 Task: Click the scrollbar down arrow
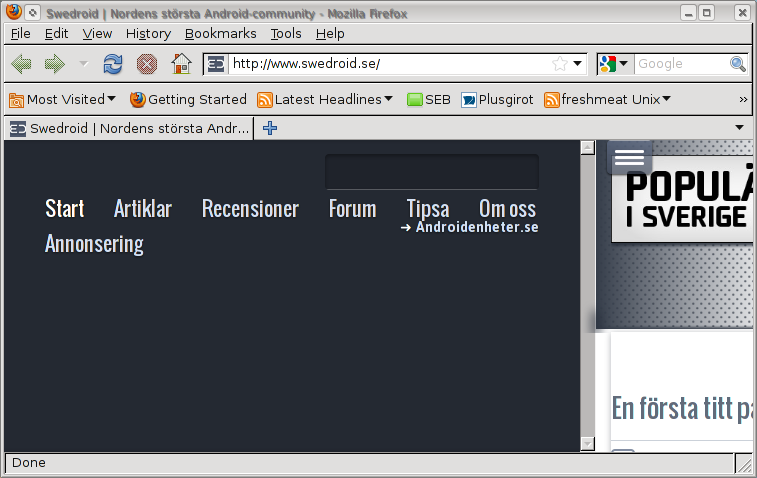click(588, 444)
